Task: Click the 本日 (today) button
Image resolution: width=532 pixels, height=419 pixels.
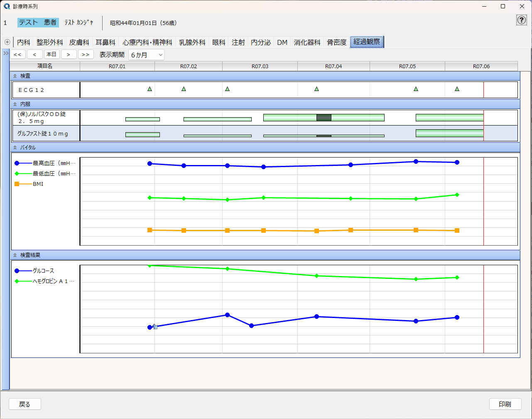Action: point(51,54)
